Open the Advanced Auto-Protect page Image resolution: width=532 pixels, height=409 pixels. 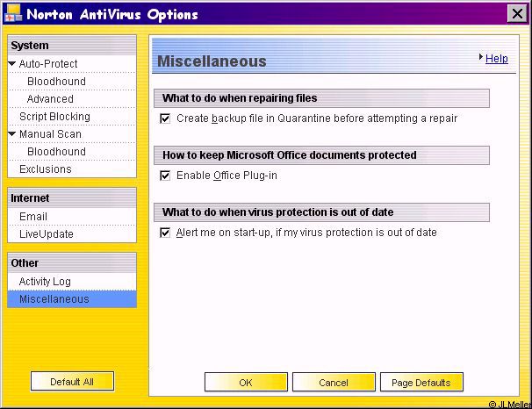click(50, 99)
